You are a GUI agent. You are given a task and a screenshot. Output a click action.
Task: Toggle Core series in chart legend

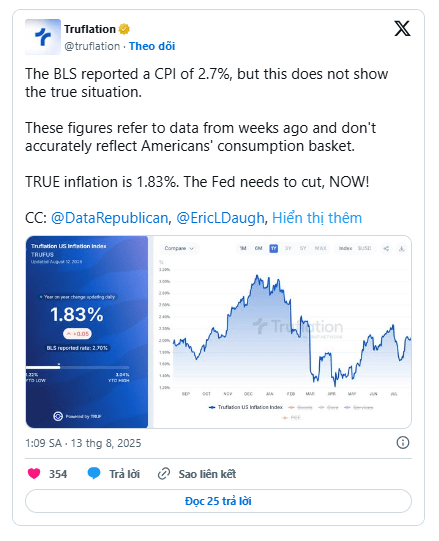[328, 407]
